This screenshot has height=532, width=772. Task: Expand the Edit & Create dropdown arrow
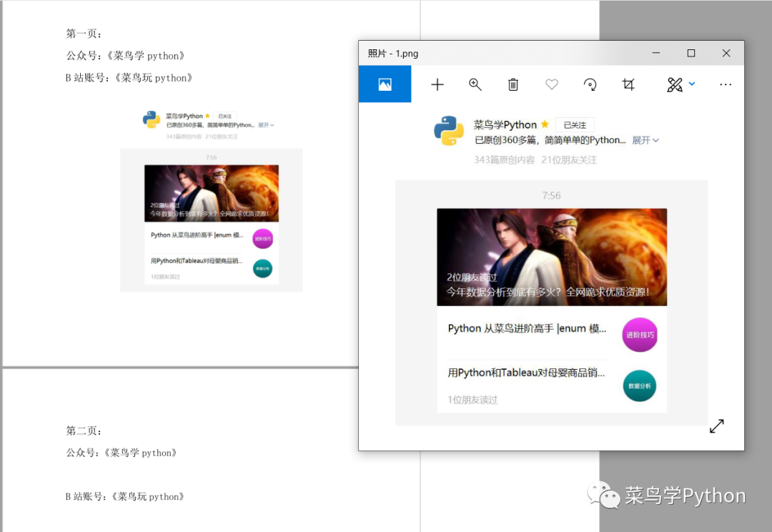pyautogui.click(x=692, y=84)
